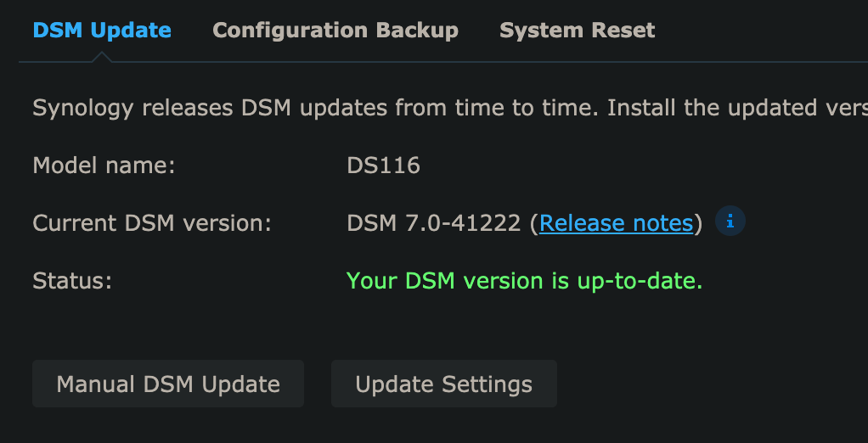
Task: Open Update Settings
Action: [444, 384]
